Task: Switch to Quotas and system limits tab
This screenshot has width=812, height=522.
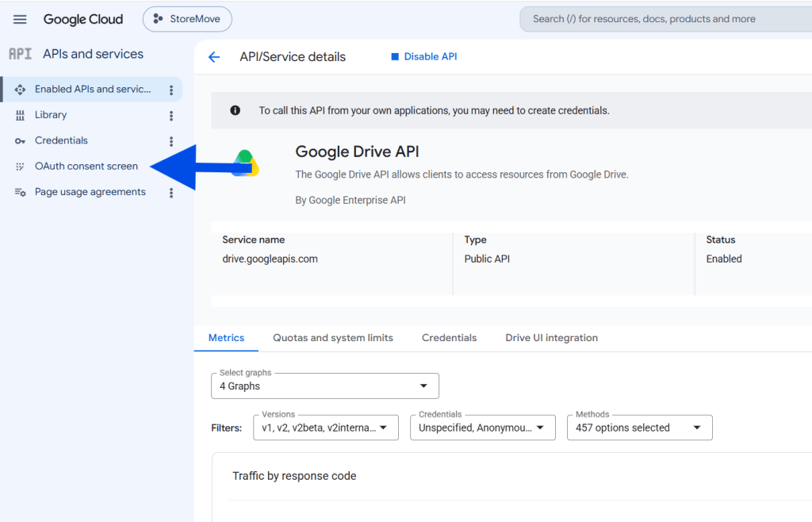Action: point(333,338)
